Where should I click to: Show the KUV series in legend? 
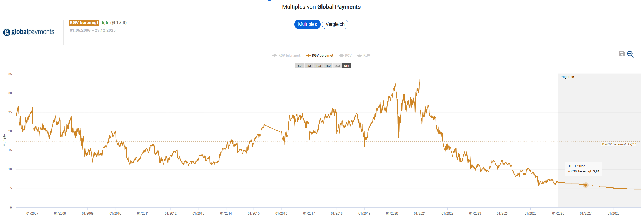364,55
